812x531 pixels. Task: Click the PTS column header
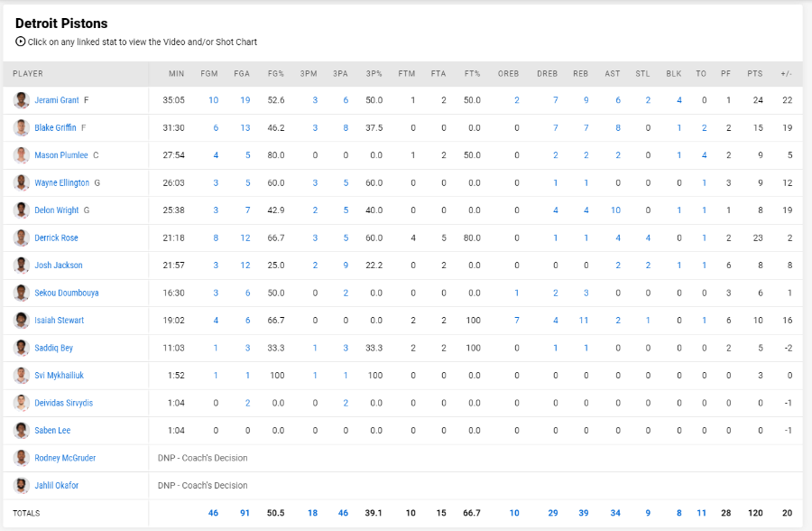755,74
